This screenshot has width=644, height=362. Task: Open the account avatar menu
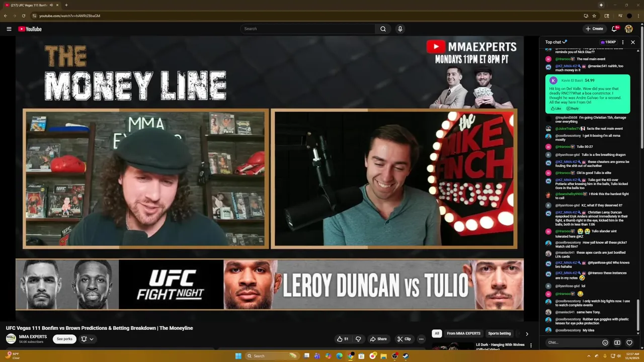(x=629, y=29)
